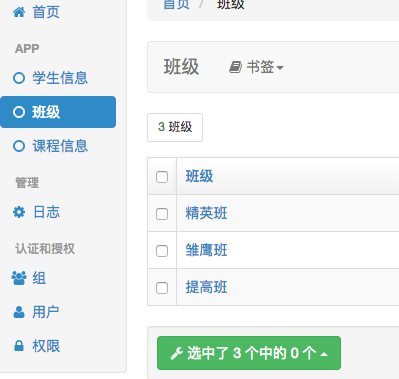
Task: Click the book icon next to 书签
Action: [x=235, y=67]
